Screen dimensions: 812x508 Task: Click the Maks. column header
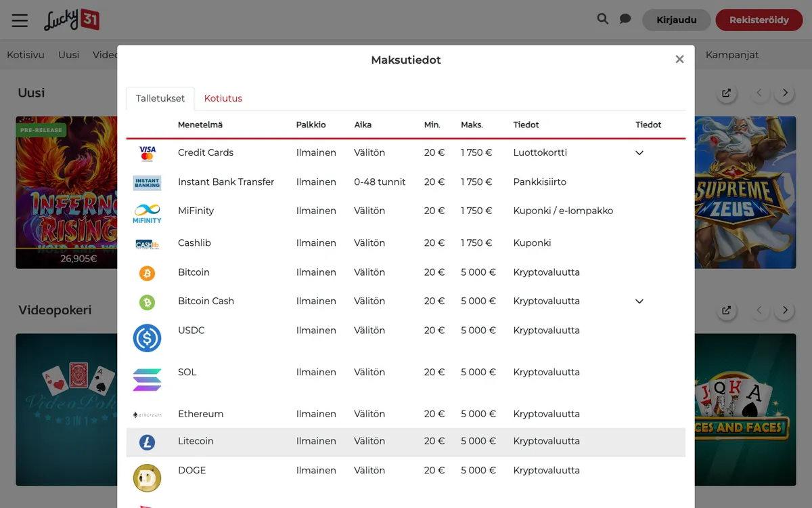tap(472, 125)
